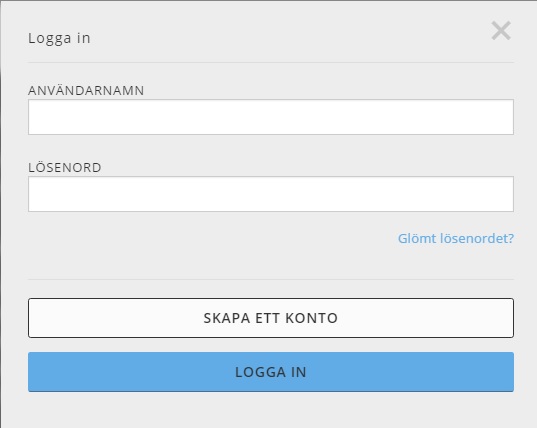
Task: Focus the Lösenord password field
Action: tap(271, 194)
